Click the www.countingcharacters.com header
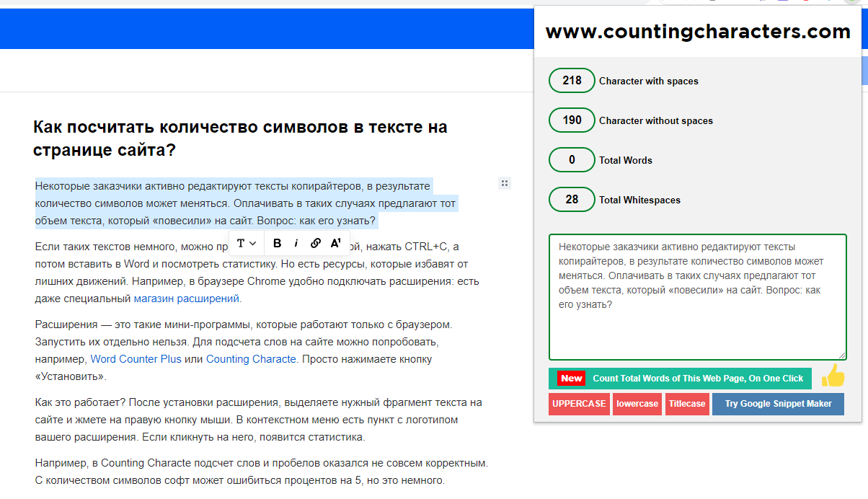The height and width of the screenshot is (499, 868). click(697, 32)
